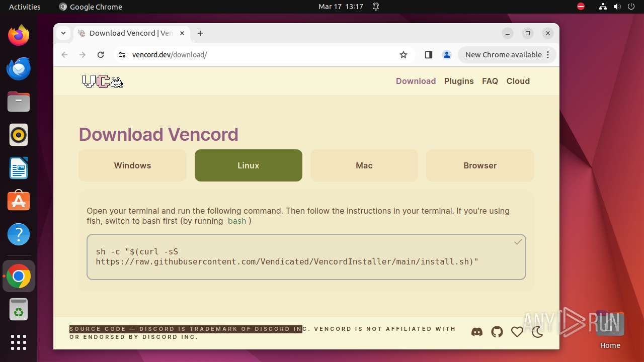
Task: Open the Cloud nav link
Action: 518,81
